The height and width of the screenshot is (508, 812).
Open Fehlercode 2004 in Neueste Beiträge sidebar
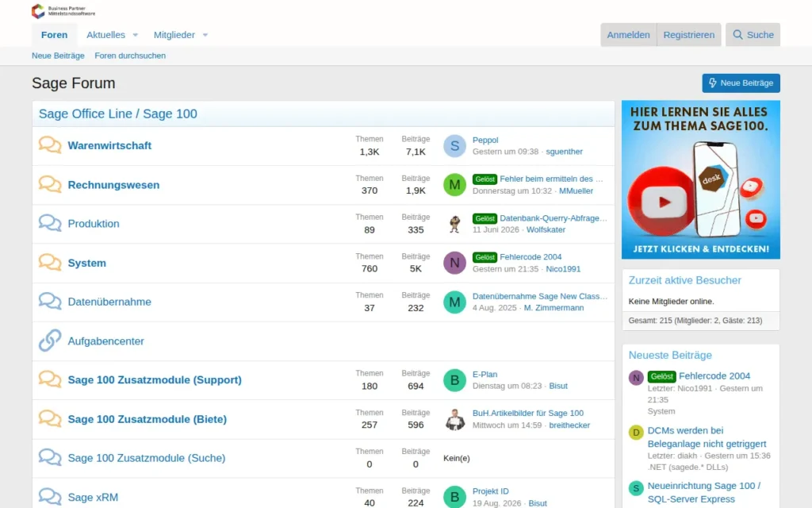[x=714, y=375]
